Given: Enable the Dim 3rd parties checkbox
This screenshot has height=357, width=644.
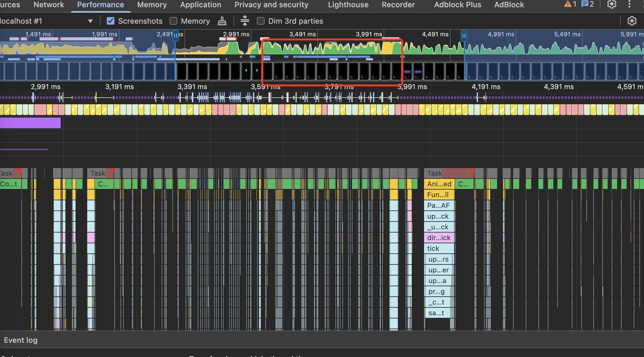Looking at the screenshot, I should click(x=261, y=21).
